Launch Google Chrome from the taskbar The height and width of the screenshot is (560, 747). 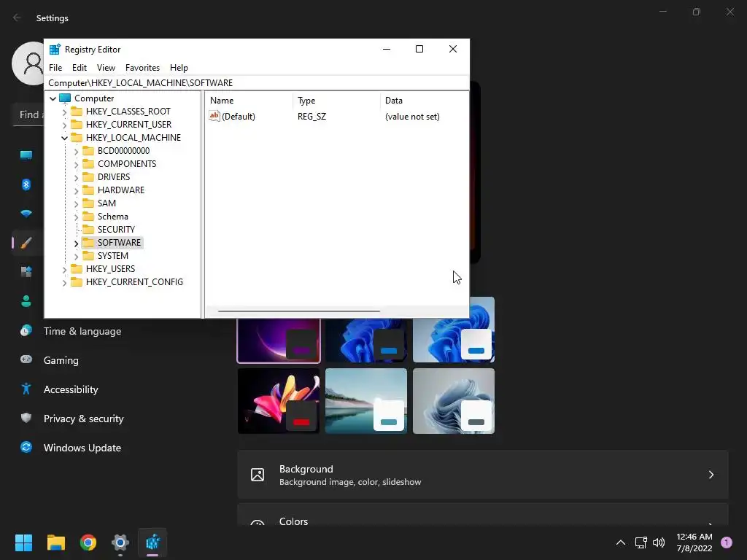click(88, 542)
